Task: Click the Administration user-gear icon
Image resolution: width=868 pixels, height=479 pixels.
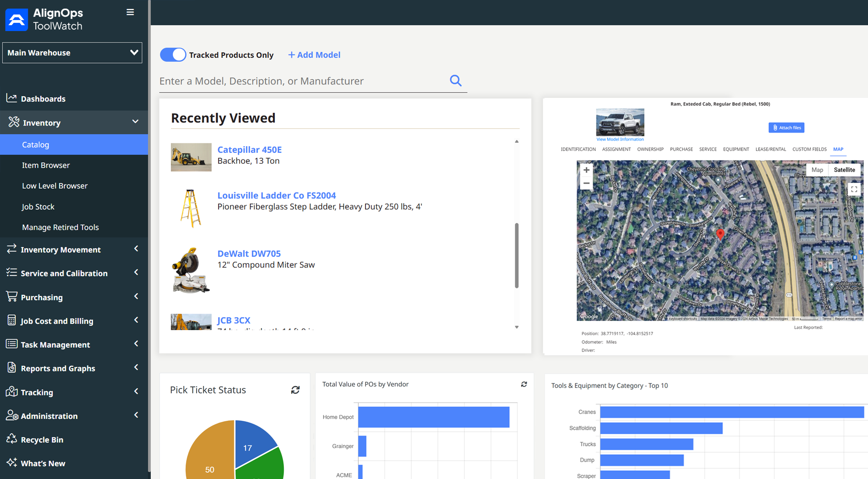Action: 12,415
